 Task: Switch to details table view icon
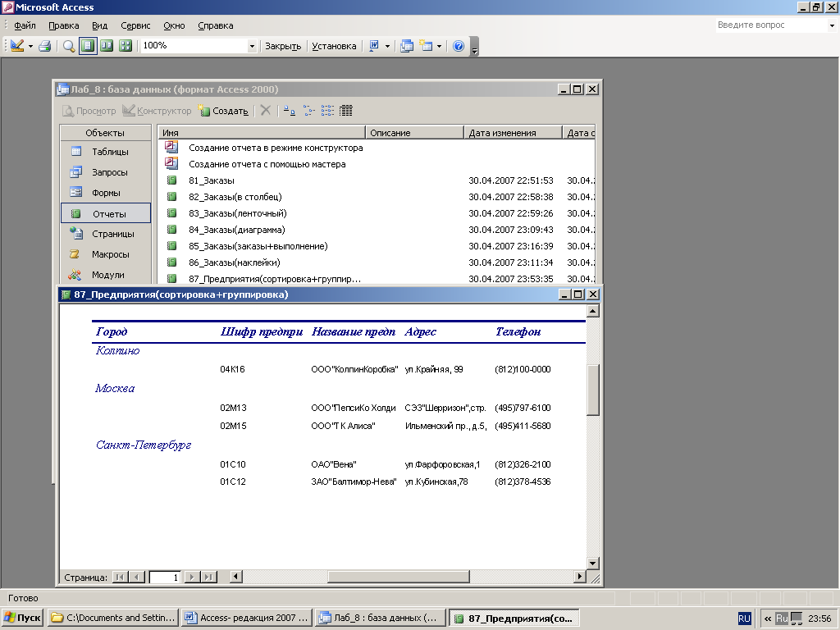point(346,111)
